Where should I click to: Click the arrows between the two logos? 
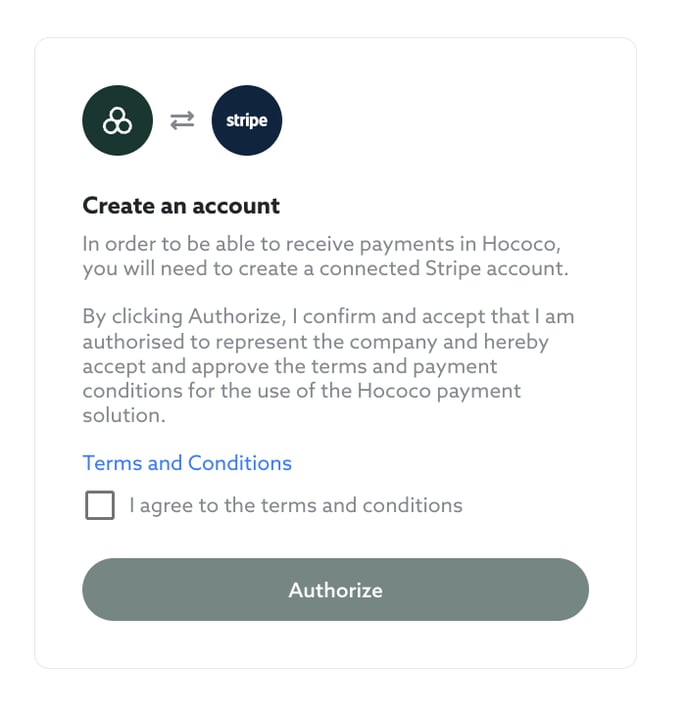coord(182,121)
